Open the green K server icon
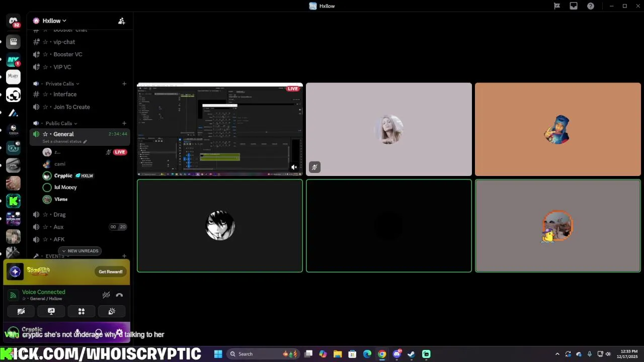644x362 pixels. [x=14, y=202]
